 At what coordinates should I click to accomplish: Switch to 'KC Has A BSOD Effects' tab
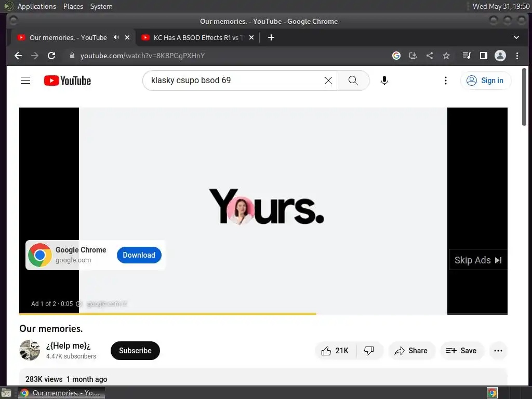coord(197,37)
